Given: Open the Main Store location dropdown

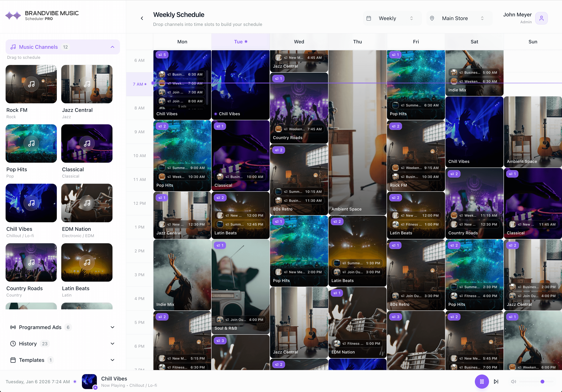Looking at the screenshot, I should click(459, 18).
